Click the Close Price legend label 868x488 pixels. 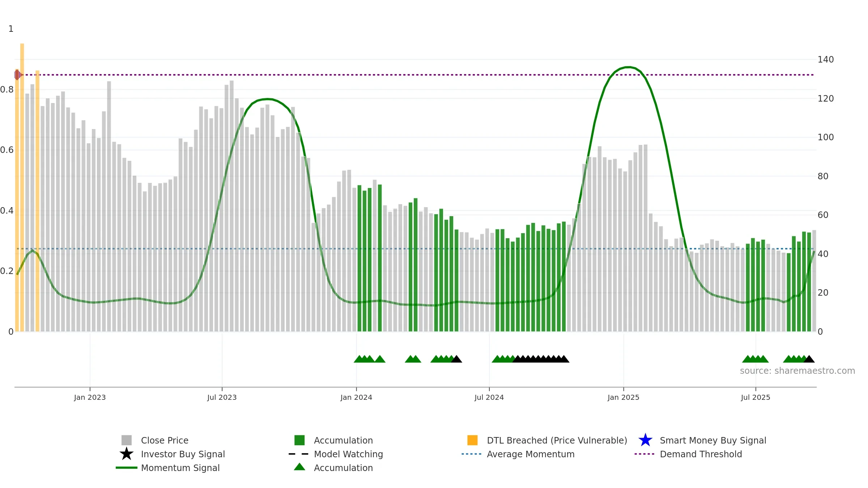165,440
